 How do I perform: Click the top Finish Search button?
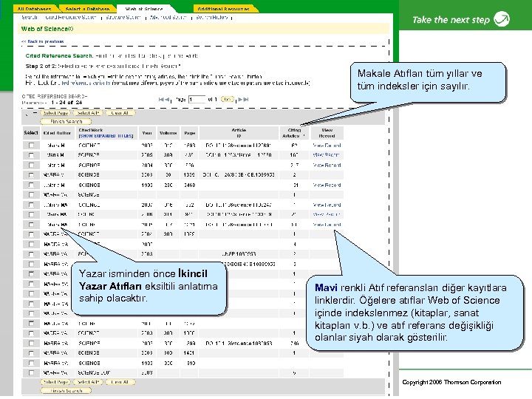pyautogui.click(x=66, y=121)
